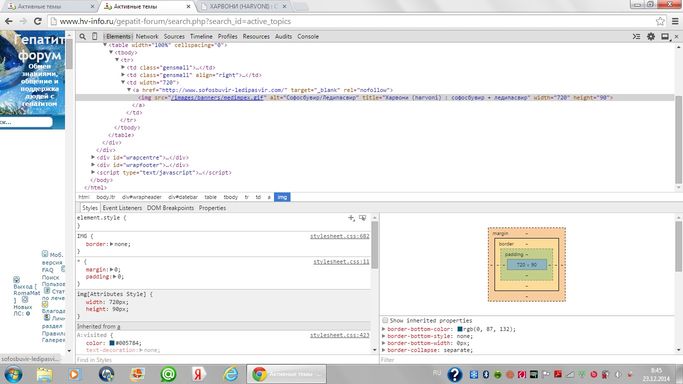
Task: Launch Yandex from the taskbar
Action: tap(199, 374)
